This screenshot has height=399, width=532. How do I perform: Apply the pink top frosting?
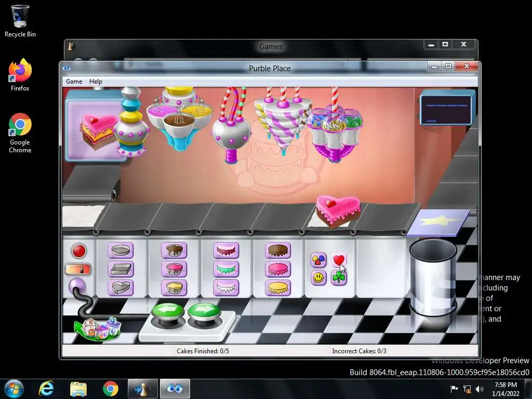[x=278, y=269]
